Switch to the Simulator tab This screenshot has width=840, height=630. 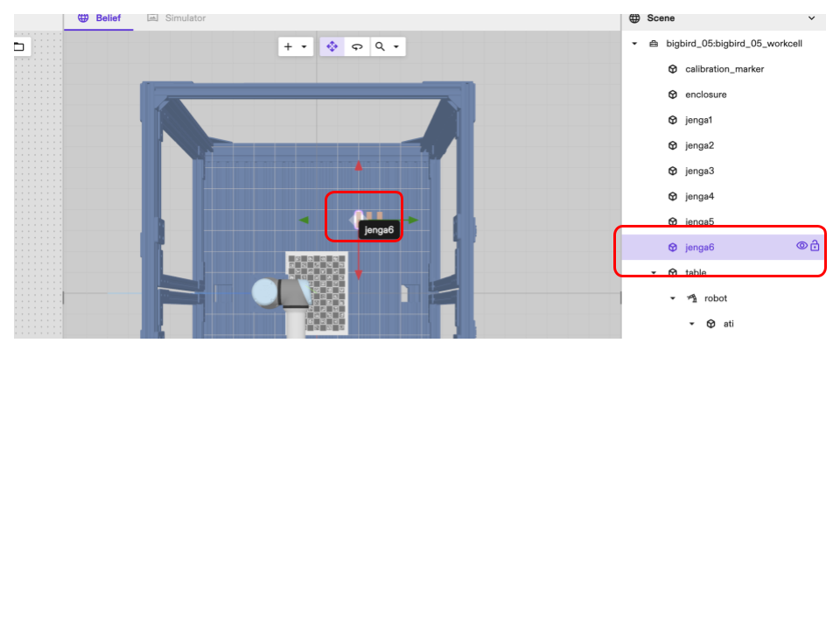pos(176,17)
